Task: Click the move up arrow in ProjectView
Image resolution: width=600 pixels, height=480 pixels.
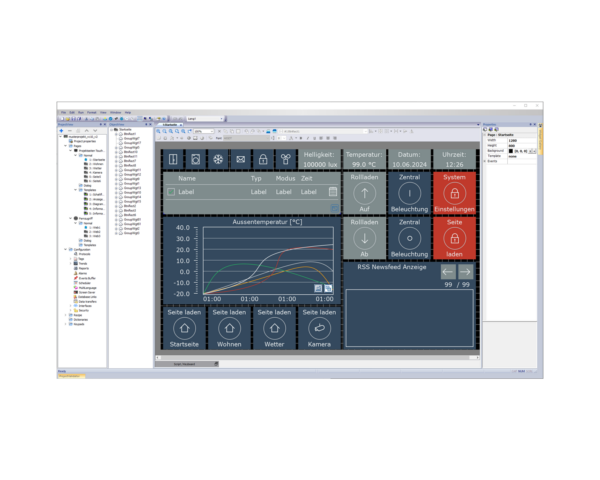Action: click(x=86, y=131)
